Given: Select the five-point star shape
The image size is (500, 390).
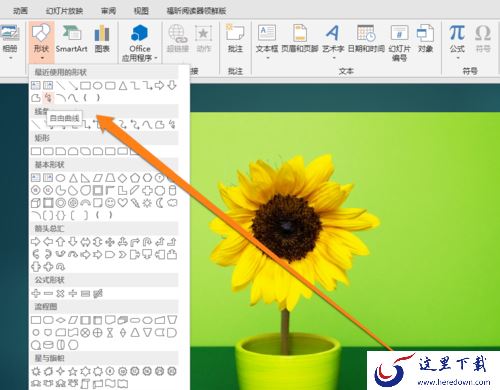Looking at the screenshot, I should coord(73,371).
